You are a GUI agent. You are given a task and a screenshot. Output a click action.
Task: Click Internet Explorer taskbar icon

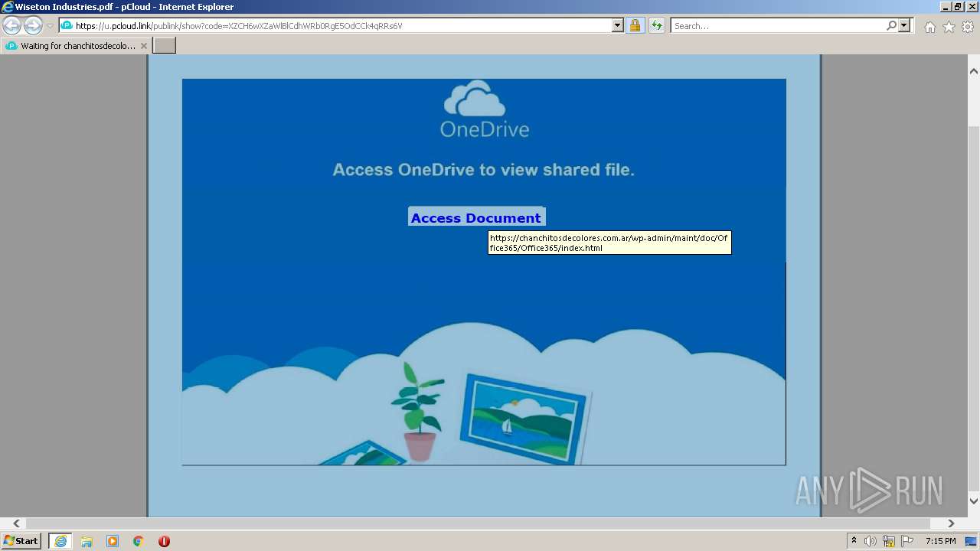pyautogui.click(x=60, y=541)
